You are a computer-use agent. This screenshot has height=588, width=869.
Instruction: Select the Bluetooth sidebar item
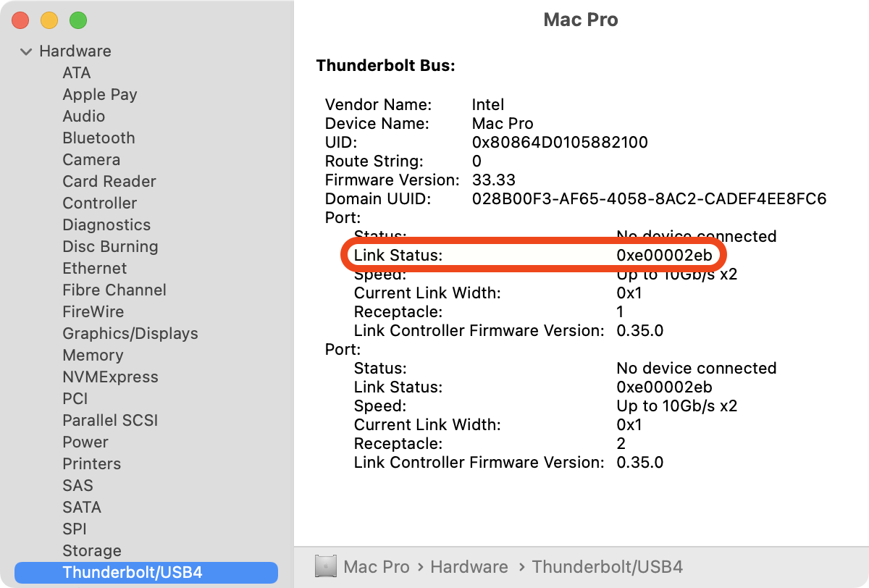click(98, 138)
